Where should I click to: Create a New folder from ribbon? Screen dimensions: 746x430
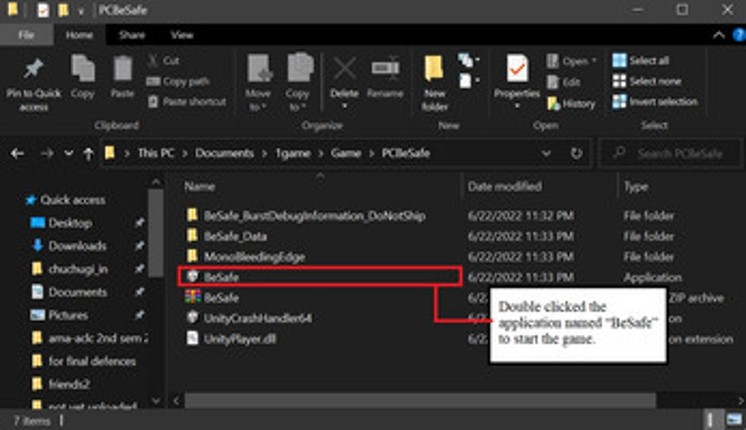coord(434,78)
